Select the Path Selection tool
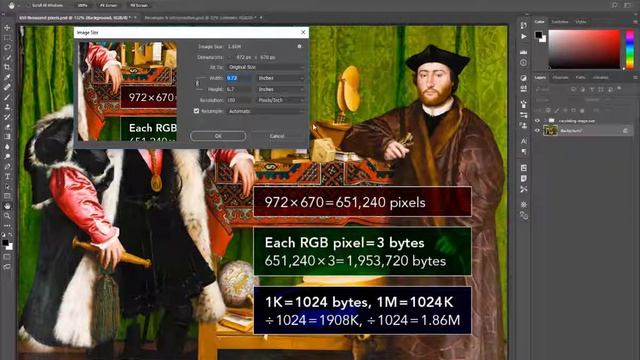The width and height of the screenshot is (640, 360). point(7,186)
